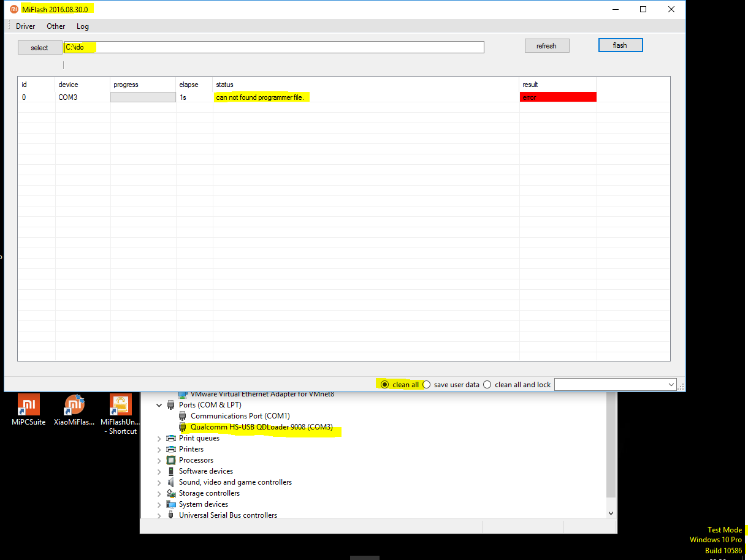
Task: Click the Device Manager scrollbar down arrow
Action: pos(611,513)
